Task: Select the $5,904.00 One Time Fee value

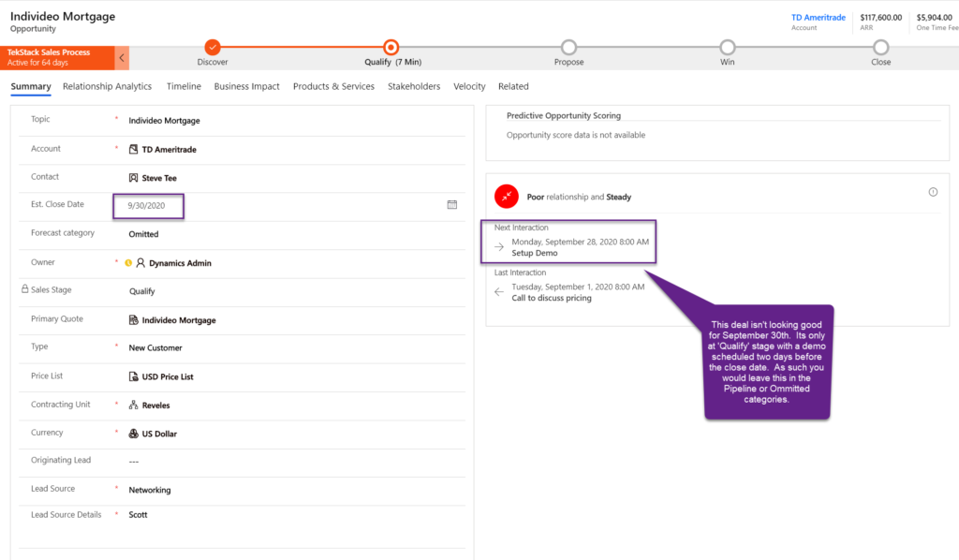Action: tap(934, 17)
